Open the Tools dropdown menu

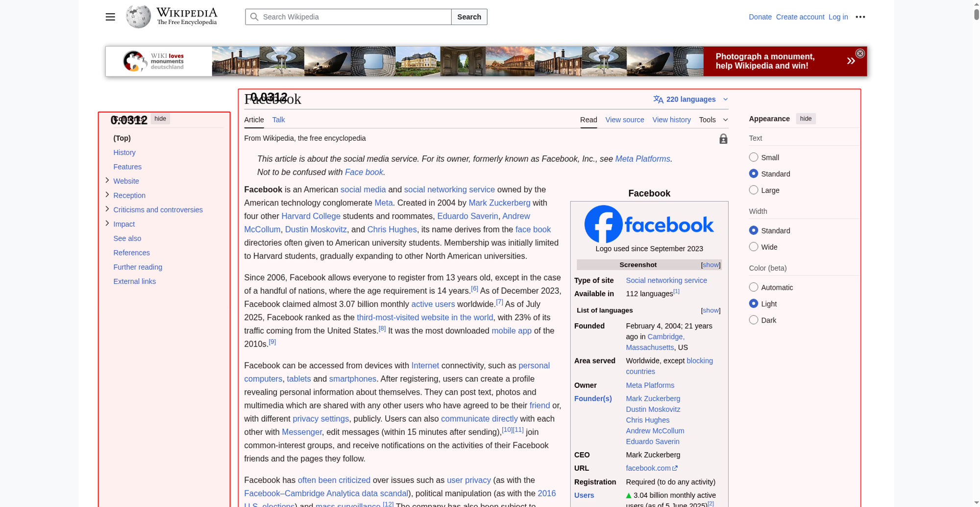click(713, 120)
